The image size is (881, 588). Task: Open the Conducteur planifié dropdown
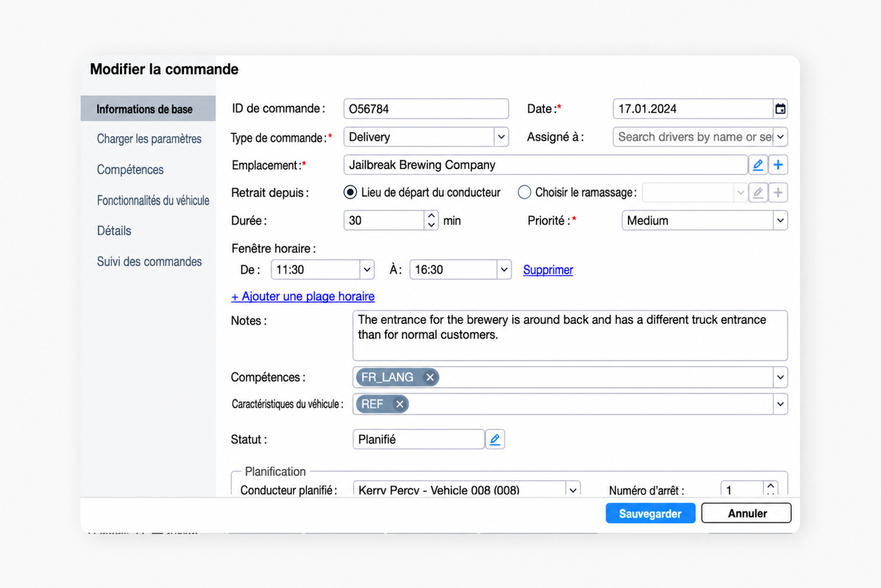(x=573, y=490)
